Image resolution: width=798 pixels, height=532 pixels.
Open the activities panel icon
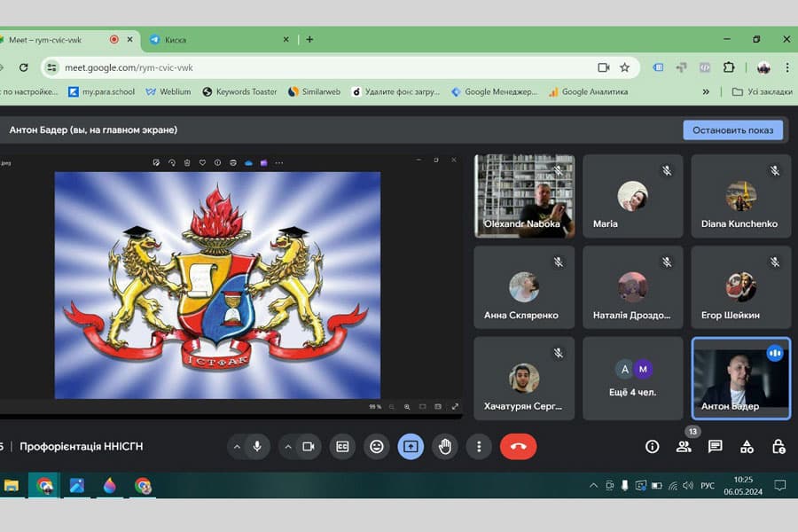747,446
